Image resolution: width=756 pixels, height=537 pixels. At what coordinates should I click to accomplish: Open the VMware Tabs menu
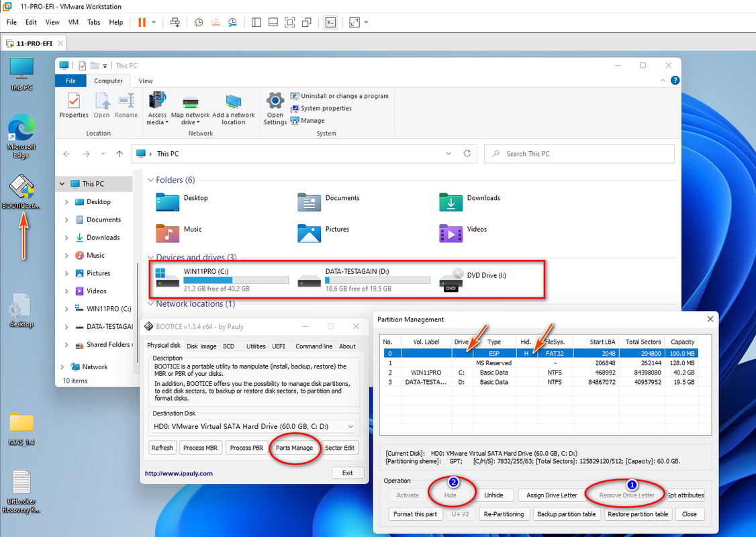pos(93,22)
